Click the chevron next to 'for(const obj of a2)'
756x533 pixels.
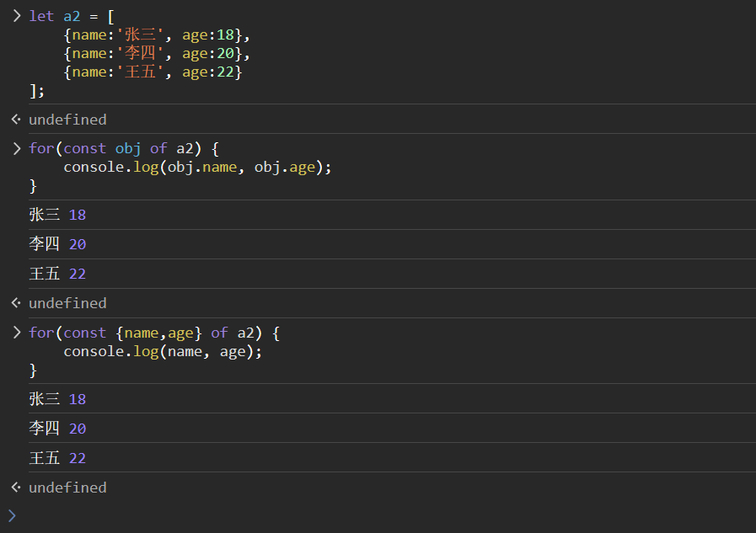pyautogui.click(x=16, y=148)
